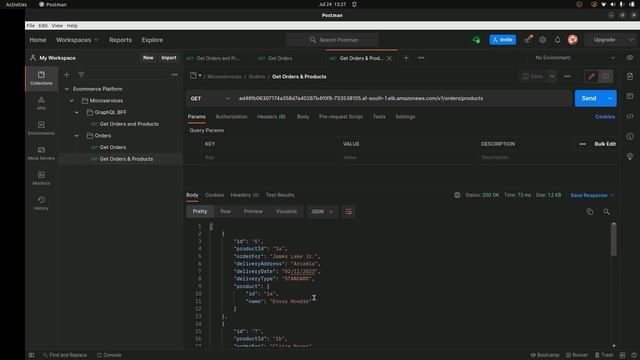
Task: Click the green sync status icon
Action: click(x=476, y=40)
